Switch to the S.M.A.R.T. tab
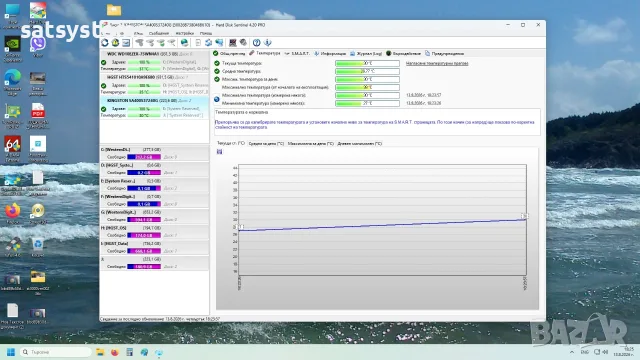Viewport: 640px width, 360px height. pyautogui.click(x=297, y=53)
